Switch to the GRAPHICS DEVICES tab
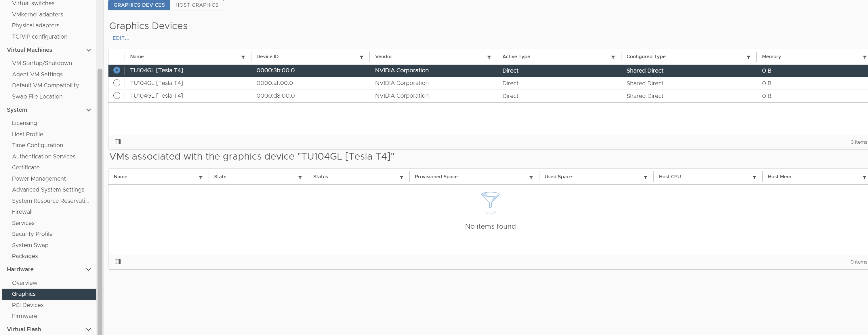 [x=139, y=5]
